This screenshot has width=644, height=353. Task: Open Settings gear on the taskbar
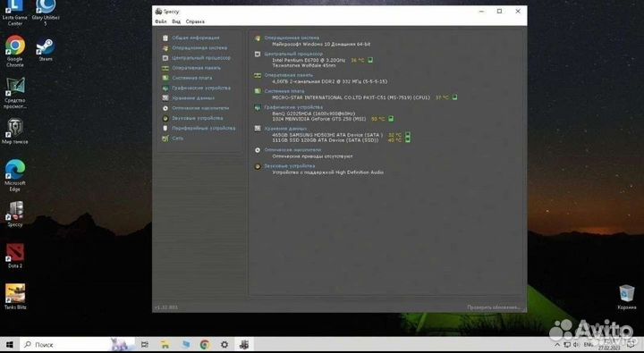point(225,344)
